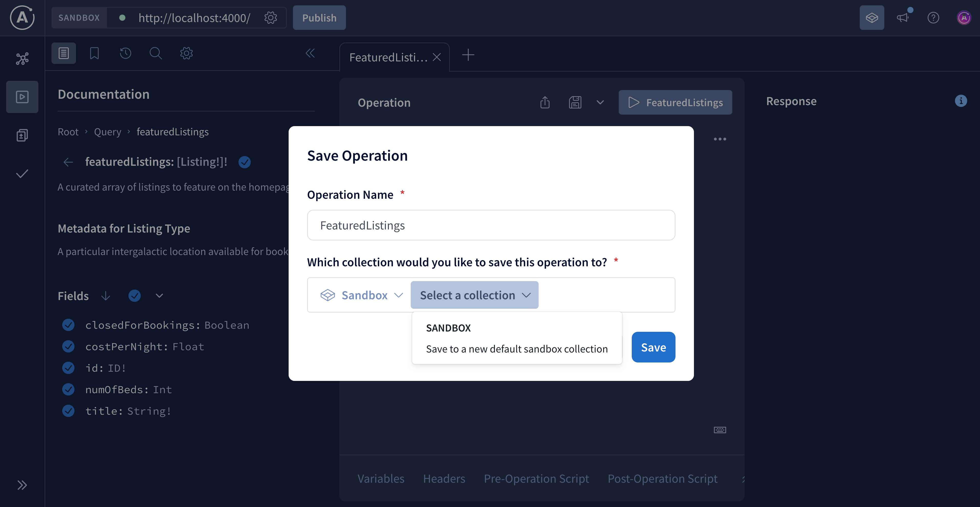Image resolution: width=980 pixels, height=507 pixels.
Task: Click the FeaturedListings operation name input field
Action: (491, 225)
